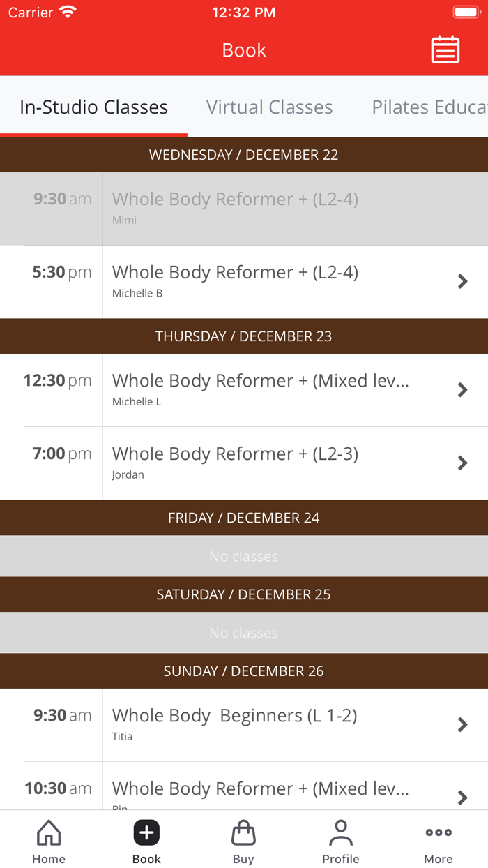Tap the Book plus icon
Screen dimensions: 488x868
[x=146, y=832]
